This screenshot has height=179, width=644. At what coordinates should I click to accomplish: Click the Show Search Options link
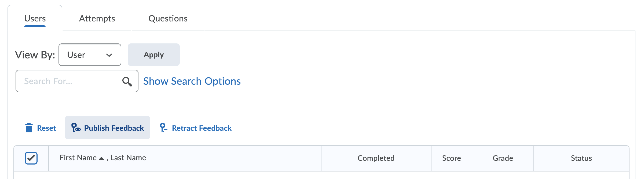(x=192, y=81)
